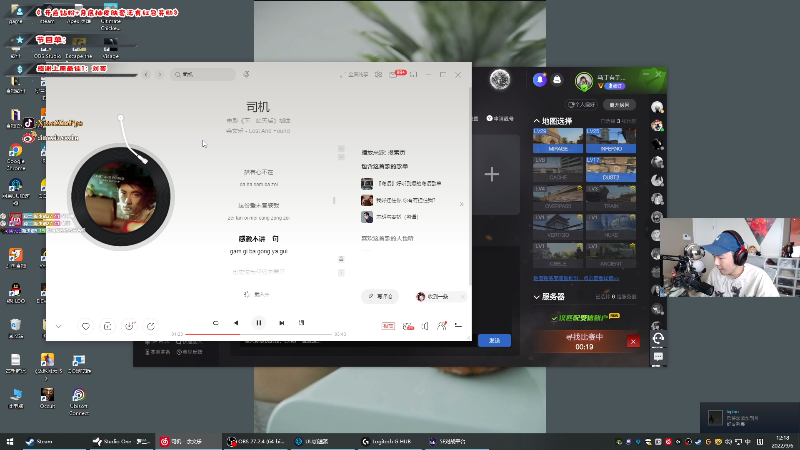This screenshot has width=800, height=450.
Task: Open the volume control icon
Action: click(x=425, y=326)
